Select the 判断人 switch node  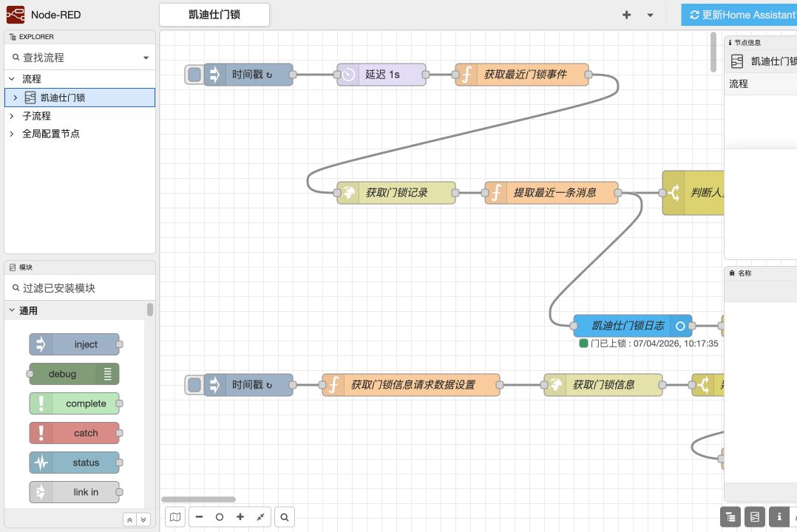[x=693, y=193]
